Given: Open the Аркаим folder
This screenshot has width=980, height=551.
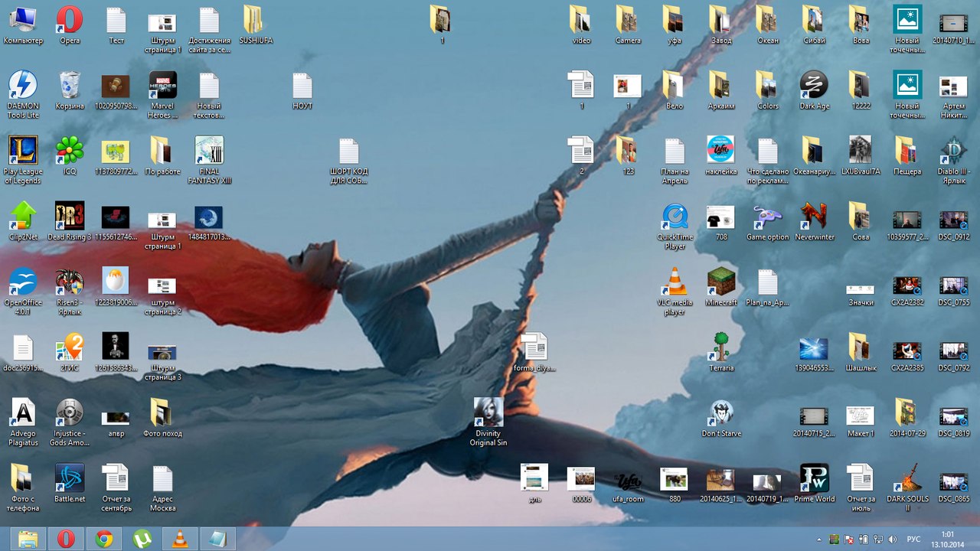Looking at the screenshot, I should click(721, 90).
